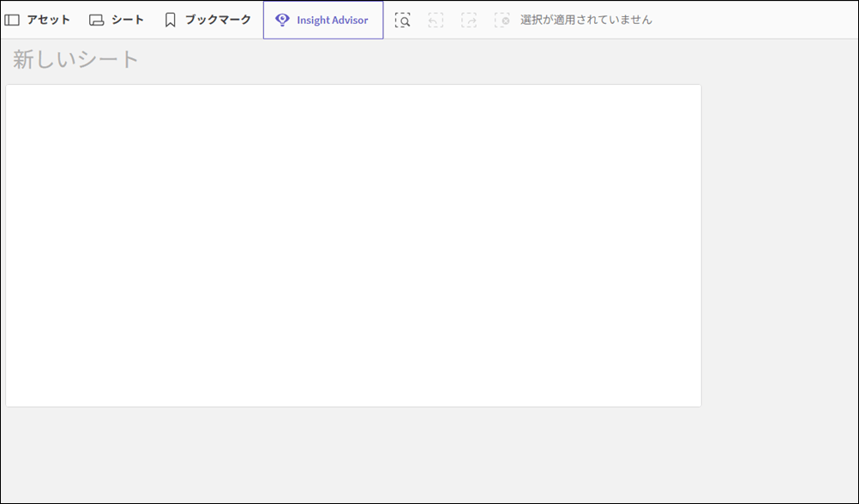Click the step back selection icon
This screenshot has height=504, width=859.
(436, 21)
